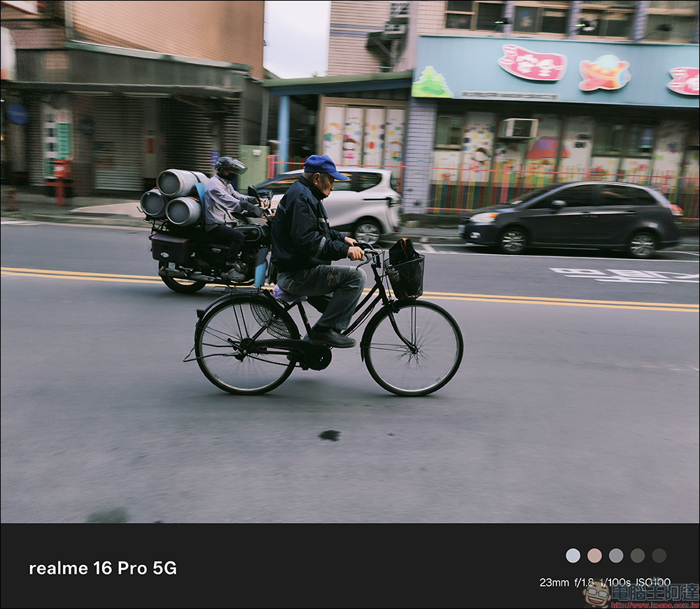Click the green tree logo on signboard
The width and height of the screenshot is (700, 609).
tap(432, 83)
